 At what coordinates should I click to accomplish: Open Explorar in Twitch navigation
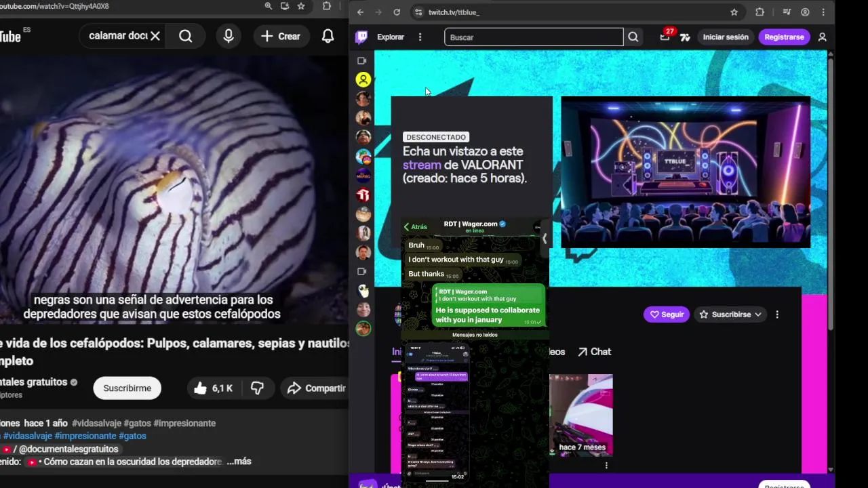(391, 37)
